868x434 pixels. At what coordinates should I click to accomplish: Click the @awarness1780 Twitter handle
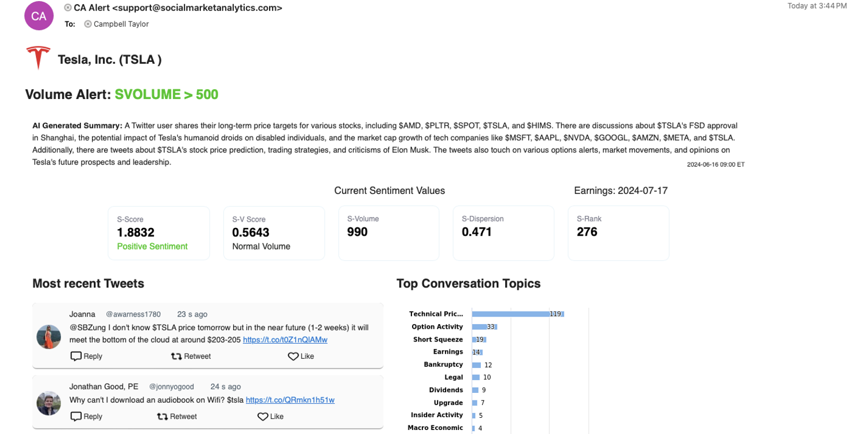click(x=133, y=314)
